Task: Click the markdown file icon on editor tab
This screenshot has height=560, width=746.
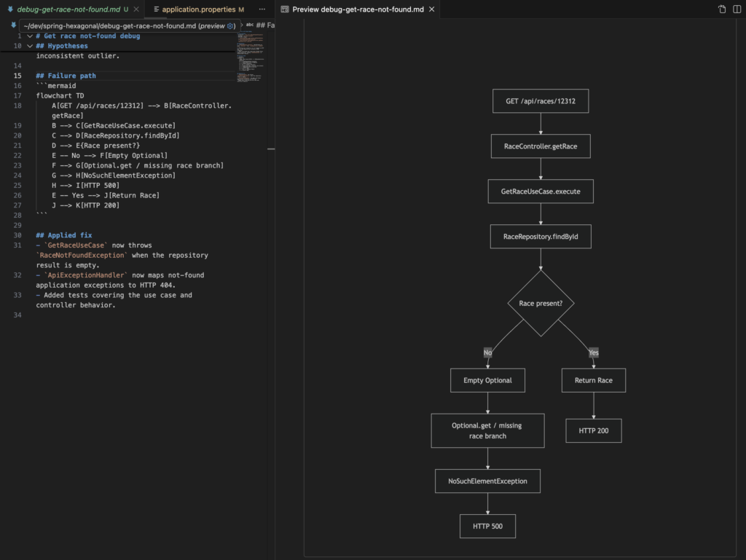Action: (9, 9)
